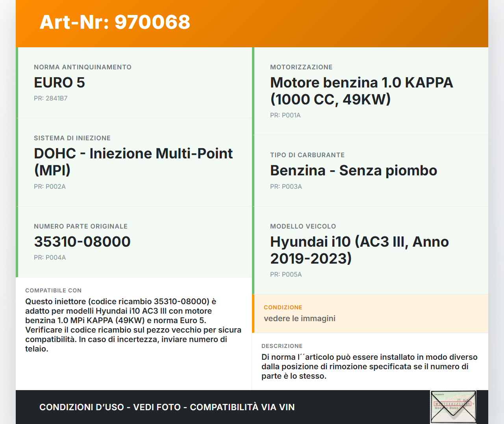Click the "TIPO DI CARBURANTE" label

tap(308, 155)
